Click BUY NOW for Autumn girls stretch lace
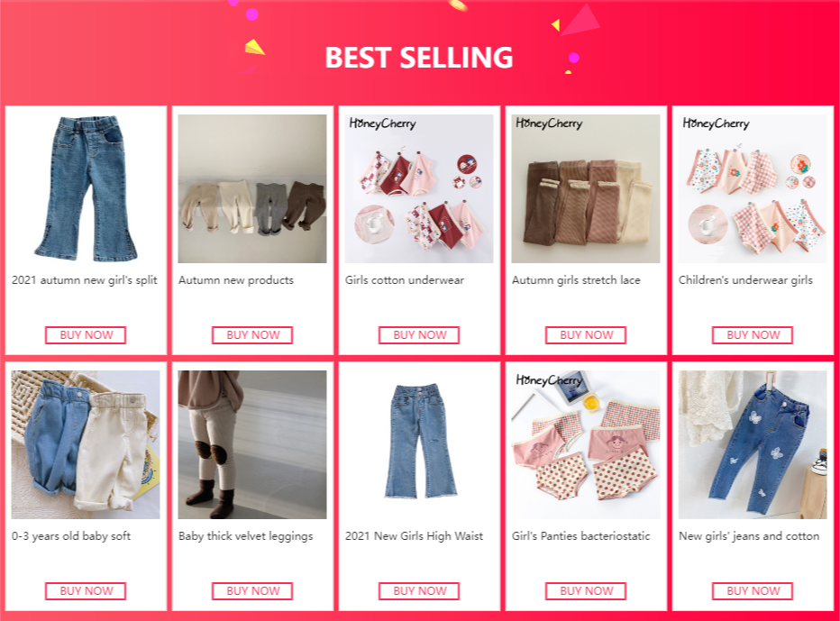Viewport: 840px width, 621px height. coord(586,335)
